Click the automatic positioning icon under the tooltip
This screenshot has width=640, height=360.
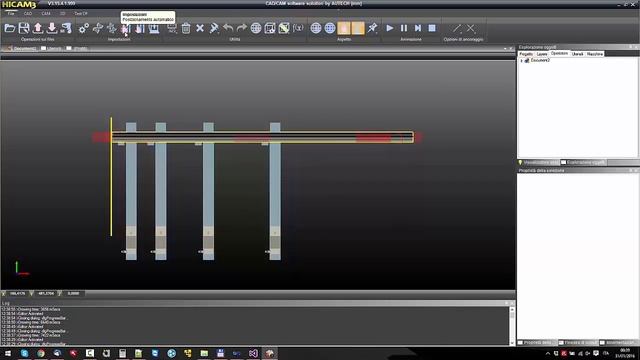125,28
